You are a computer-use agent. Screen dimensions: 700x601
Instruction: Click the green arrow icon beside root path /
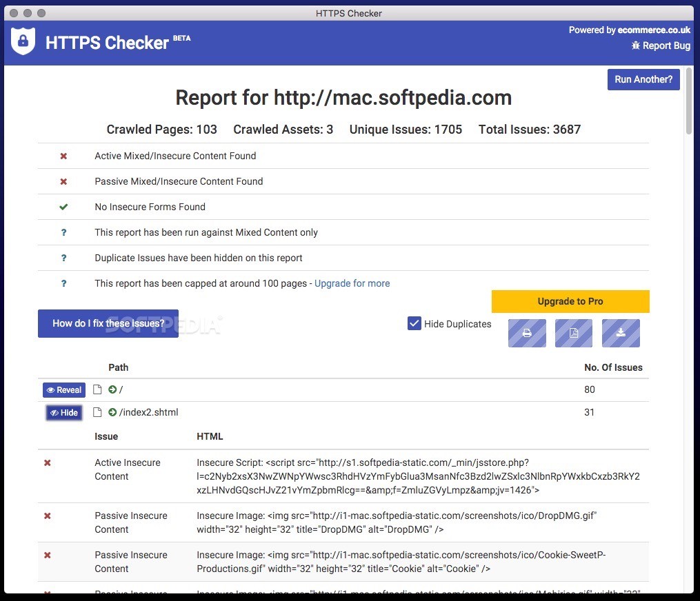coord(112,390)
